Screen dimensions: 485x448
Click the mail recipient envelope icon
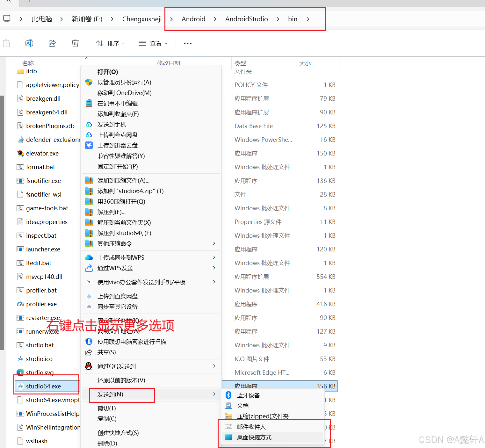click(228, 427)
